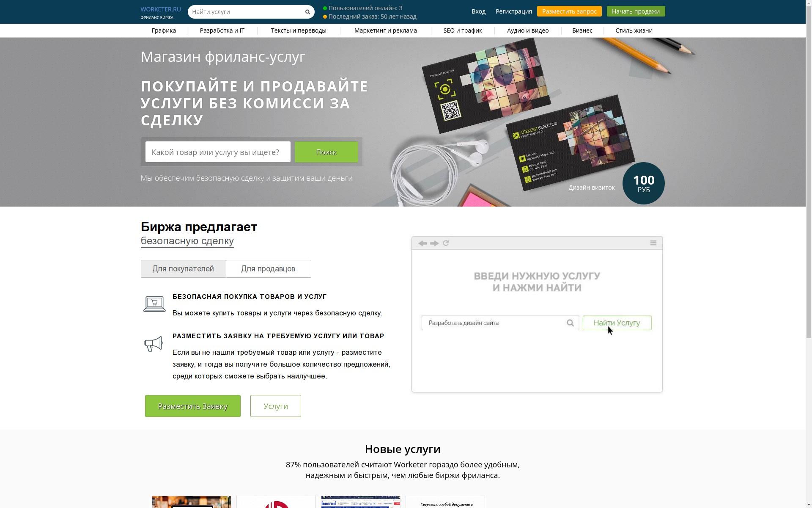Open the hamburger menu in the browser preview
The image size is (812, 508).
tap(653, 243)
